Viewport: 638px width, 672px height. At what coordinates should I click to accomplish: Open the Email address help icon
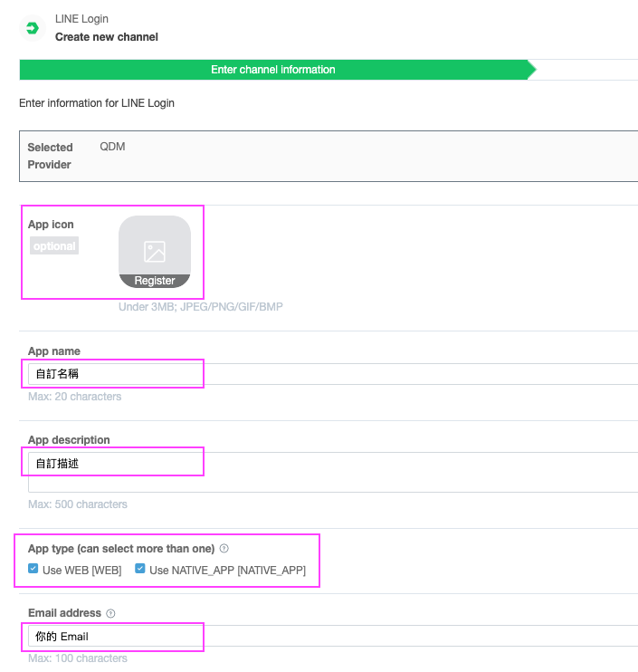pyautogui.click(x=110, y=613)
